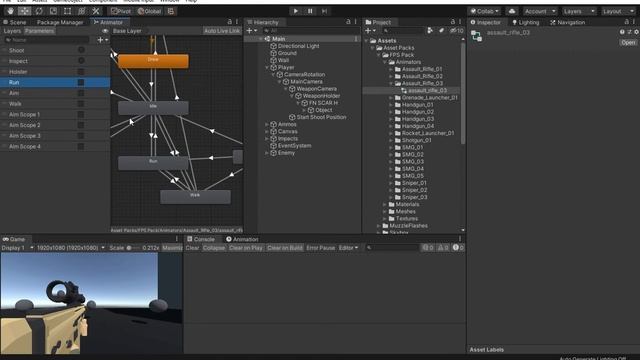
Task: Enable Auto Live Link
Action: point(222,31)
